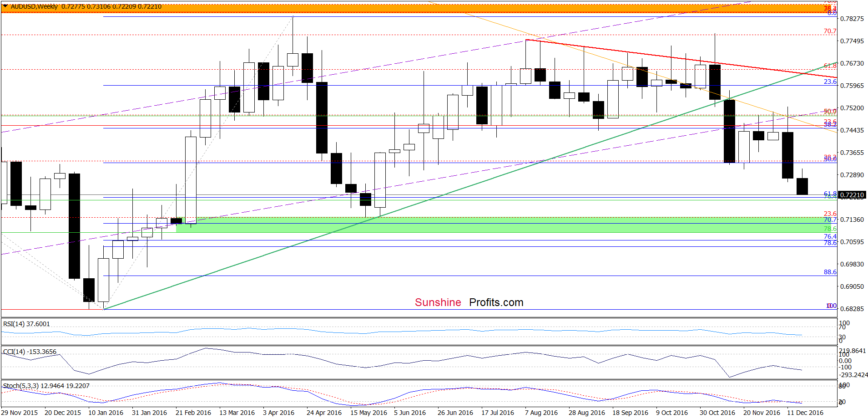Click the current price label 0.72210
Screen dimensions: 868x419
852,195
